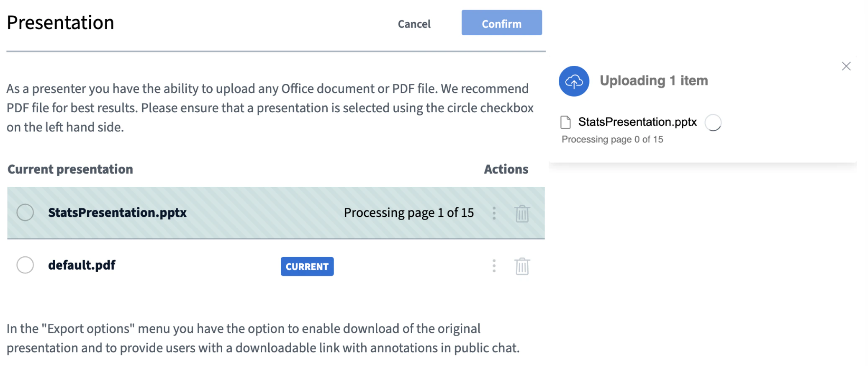Delete StatsPresentation.pptx with its trash icon

tap(522, 214)
